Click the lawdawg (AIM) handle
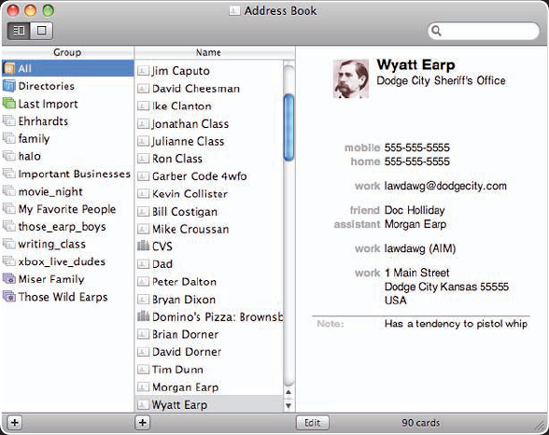 [420, 249]
